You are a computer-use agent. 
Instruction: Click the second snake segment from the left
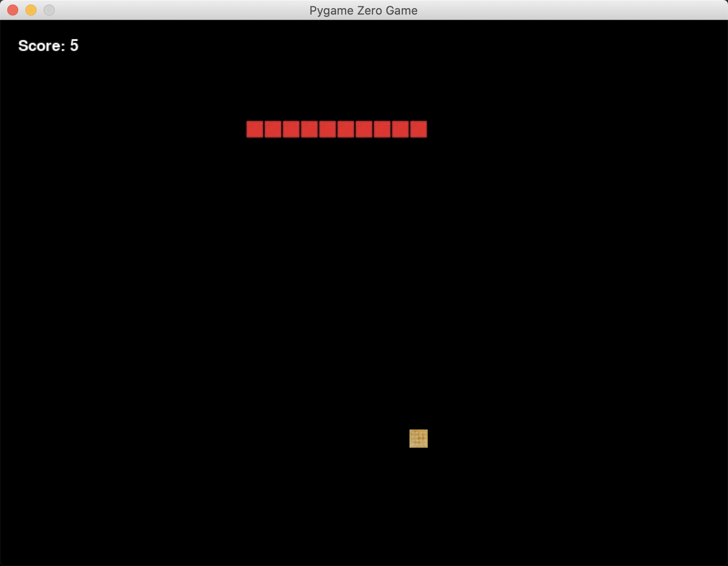273,129
